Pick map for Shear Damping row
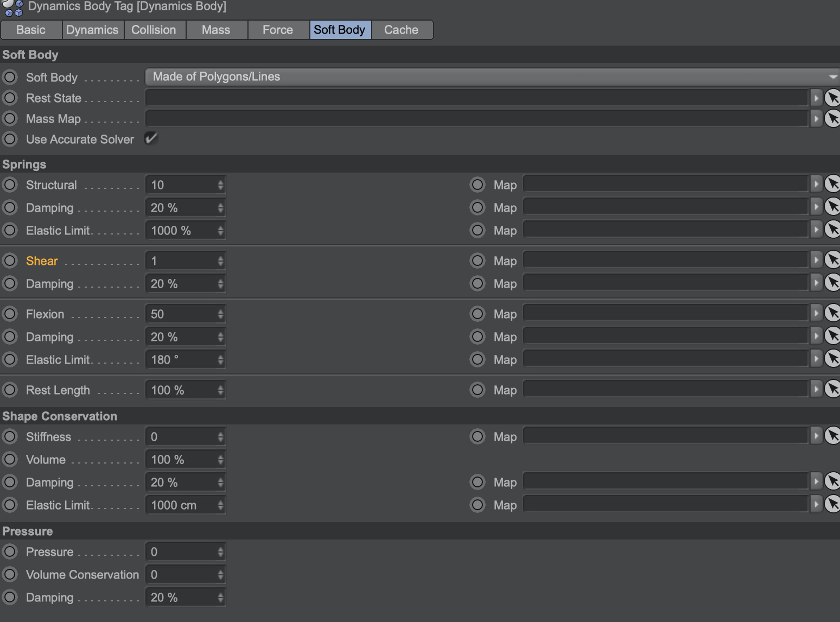Image resolution: width=840 pixels, height=622 pixels. (832, 283)
